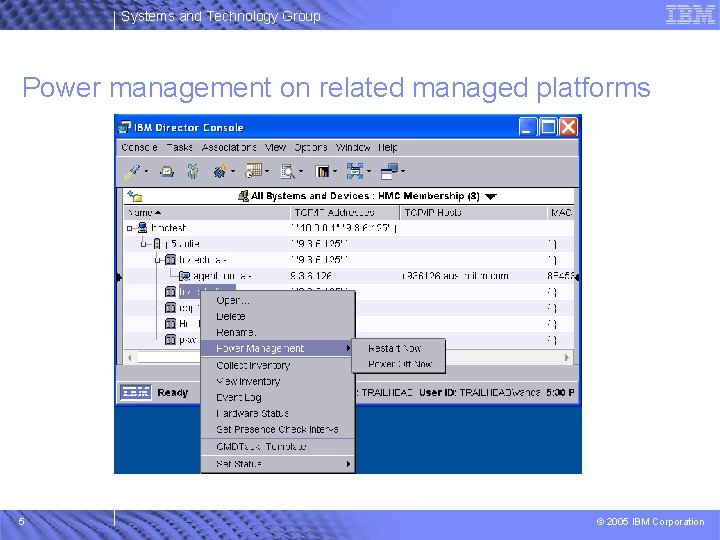
Task: Click the computer icon beside All Systems and Devices
Action: (x=243, y=196)
